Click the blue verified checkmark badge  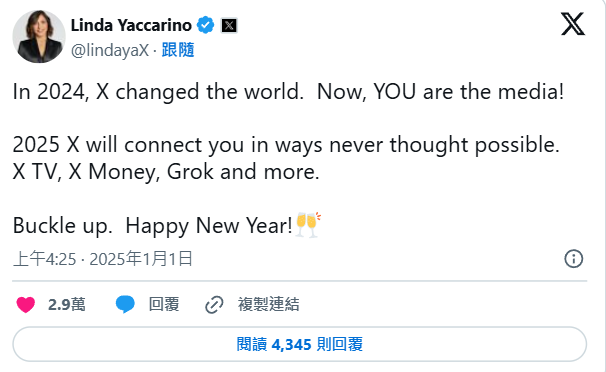pyautogui.click(x=206, y=25)
